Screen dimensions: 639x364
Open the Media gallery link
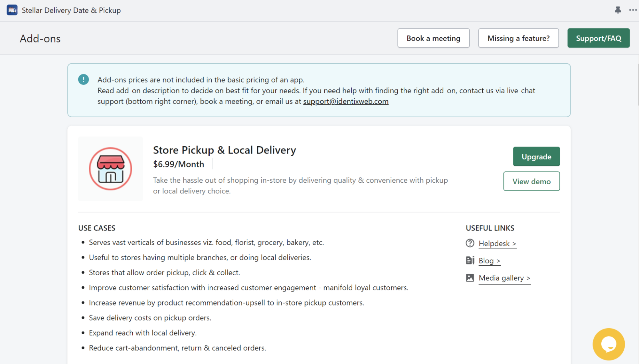504,278
